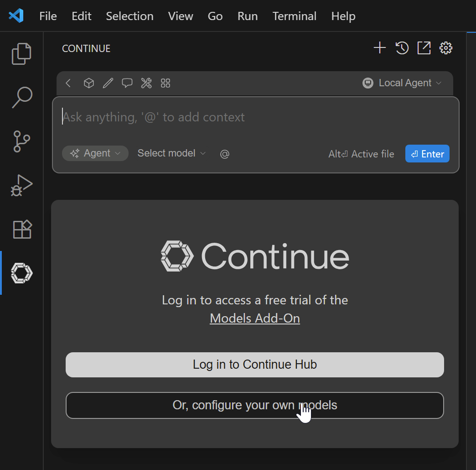Click the back chevron in Continue toolbar

pos(68,83)
